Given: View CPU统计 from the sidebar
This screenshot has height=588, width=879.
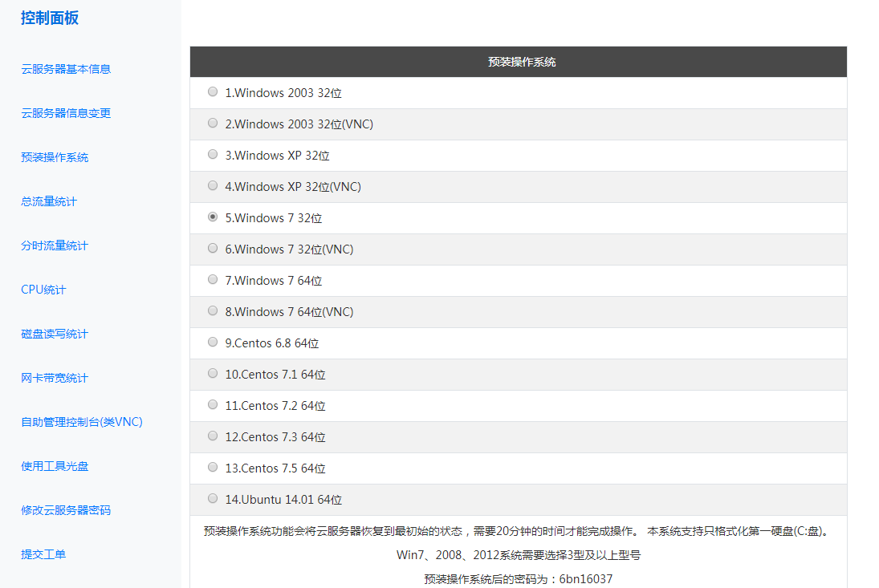Looking at the screenshot, I should (x=43, y=290).
